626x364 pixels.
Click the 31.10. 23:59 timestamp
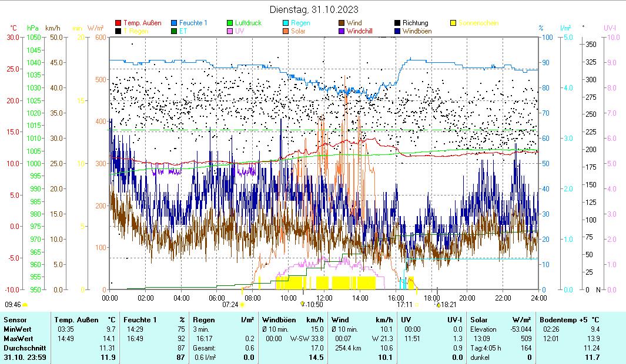tap(25, 357)
